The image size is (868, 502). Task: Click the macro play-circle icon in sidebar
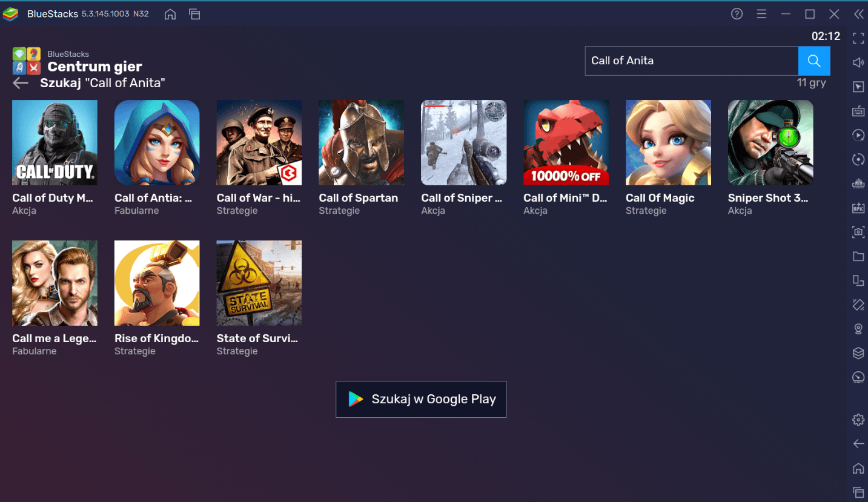(858, 135)
